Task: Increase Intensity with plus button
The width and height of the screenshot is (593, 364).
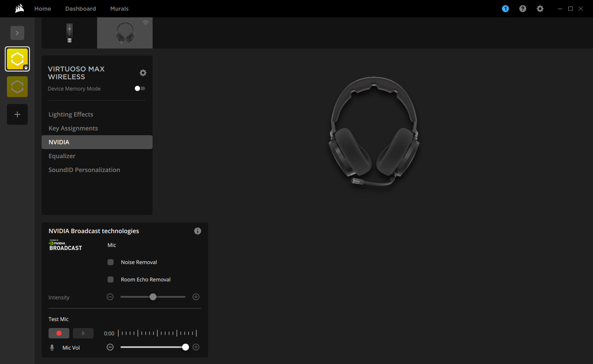Action: (196, 297)
